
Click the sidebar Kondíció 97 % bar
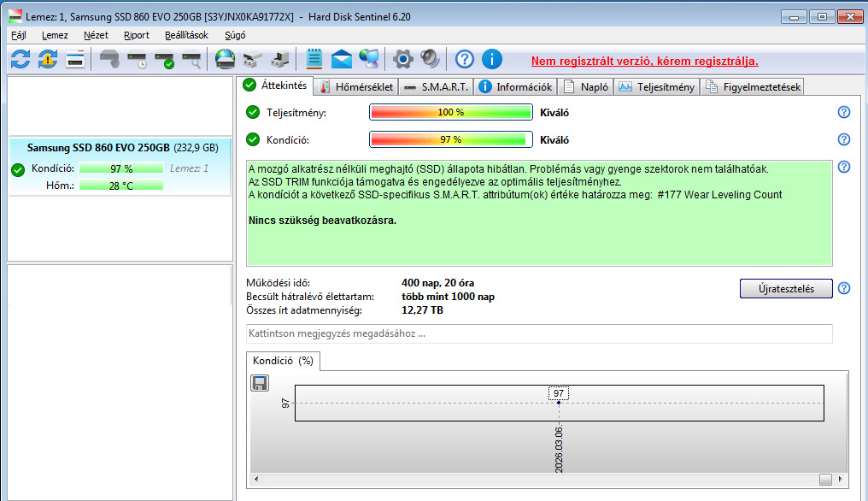point(121,168)
